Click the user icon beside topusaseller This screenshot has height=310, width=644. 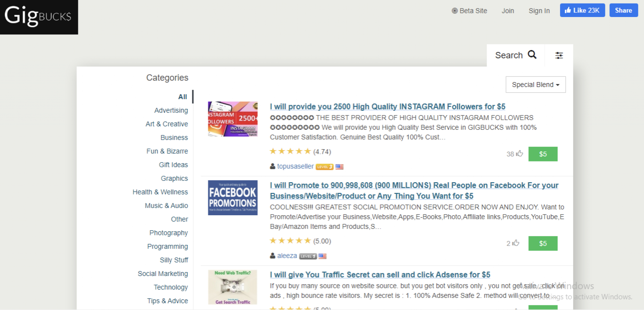(272, 166)
